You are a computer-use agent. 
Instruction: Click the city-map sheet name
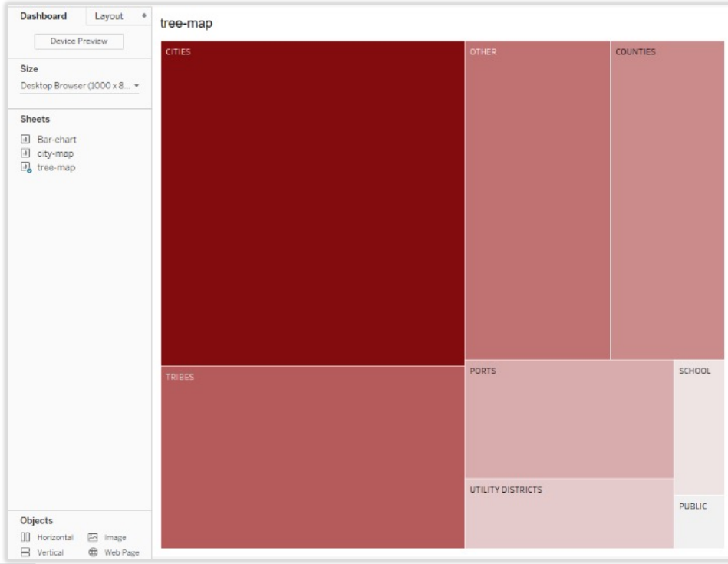point(55,153)
